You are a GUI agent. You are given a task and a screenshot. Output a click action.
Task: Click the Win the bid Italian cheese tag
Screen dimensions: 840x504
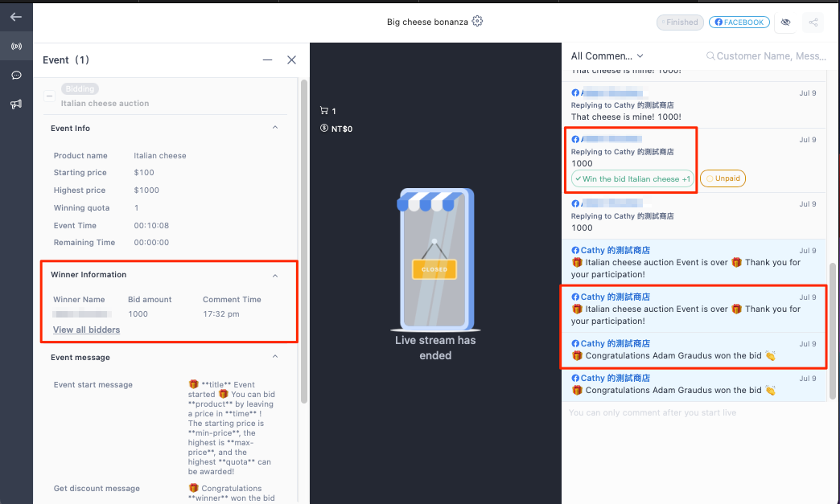click(x=632, y=178)
